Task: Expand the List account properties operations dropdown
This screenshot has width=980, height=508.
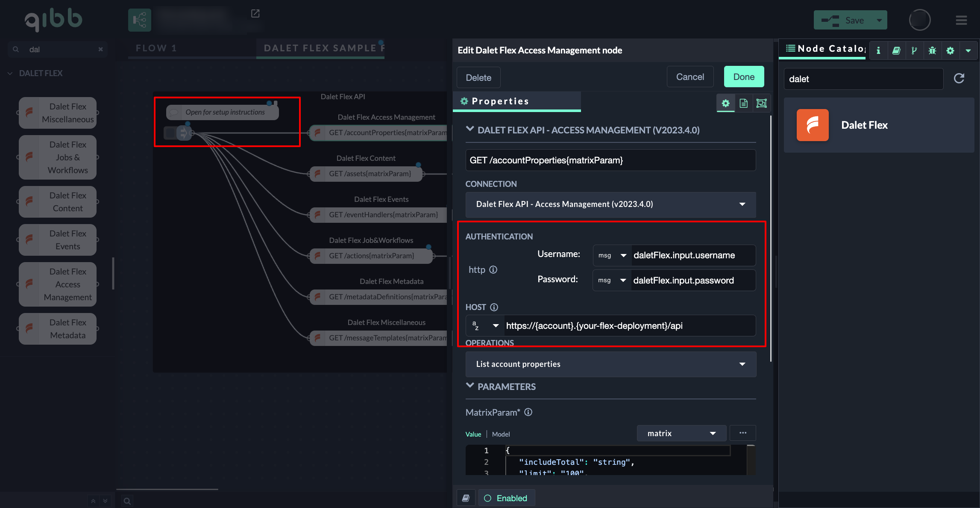Action: (x=610, y=364)
